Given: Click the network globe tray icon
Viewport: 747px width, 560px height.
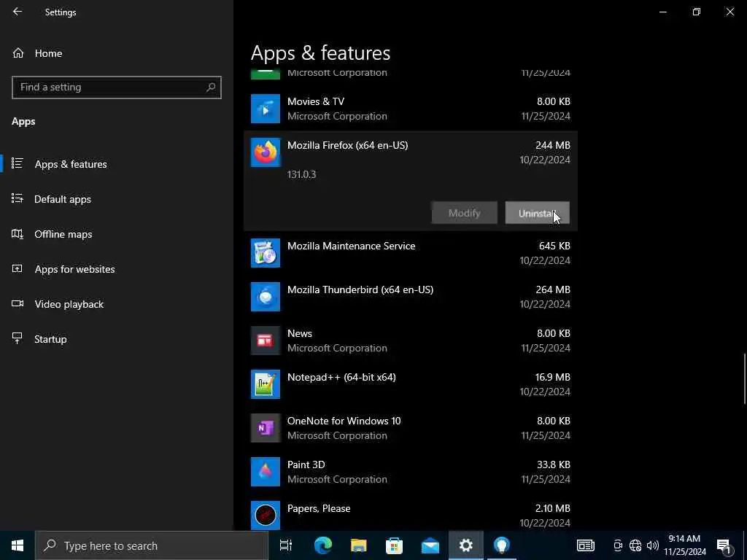Looking at the screenshot, I should coord(635,545).
